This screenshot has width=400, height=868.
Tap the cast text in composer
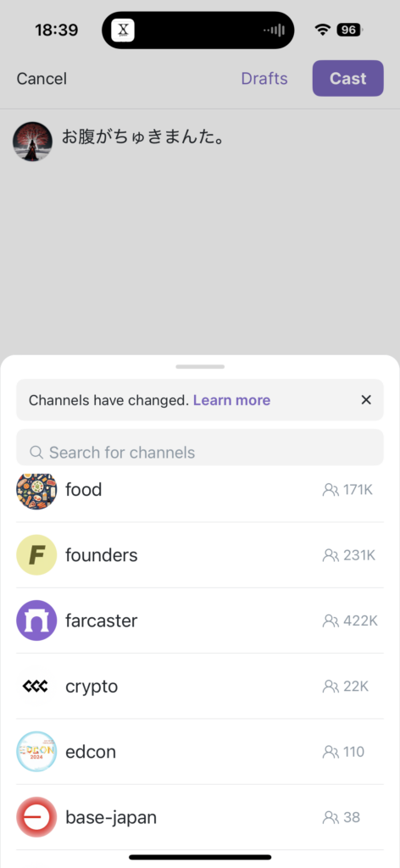[x=142, y=136]
